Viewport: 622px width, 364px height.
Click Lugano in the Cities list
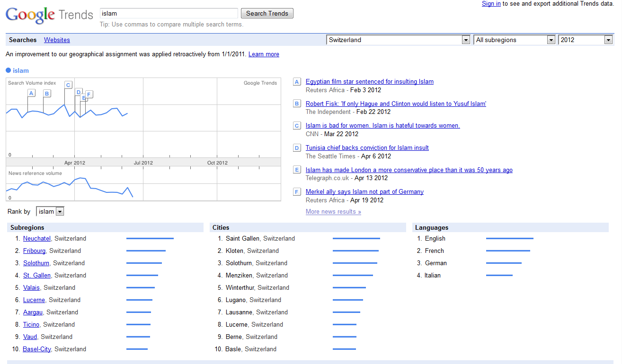[236, 300]
